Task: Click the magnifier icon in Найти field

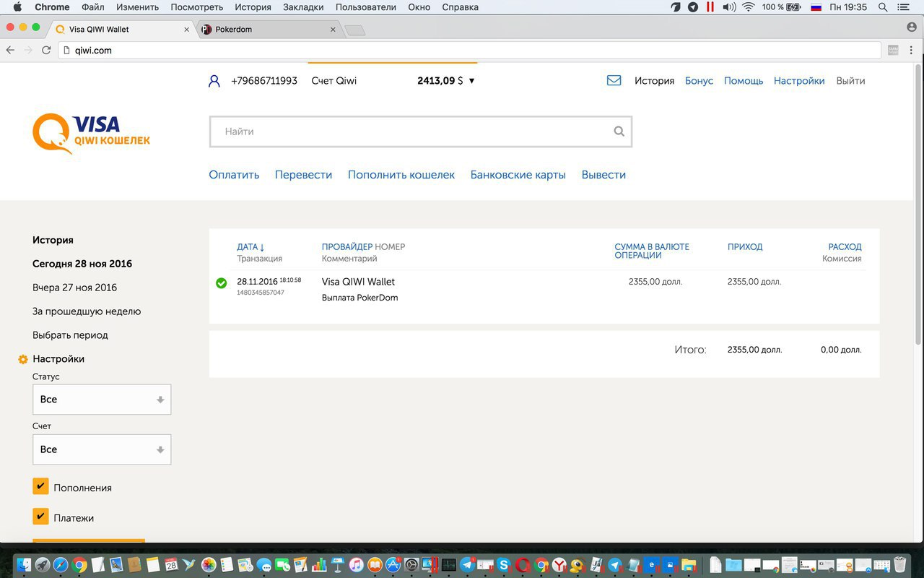Action: coord(619,131)
